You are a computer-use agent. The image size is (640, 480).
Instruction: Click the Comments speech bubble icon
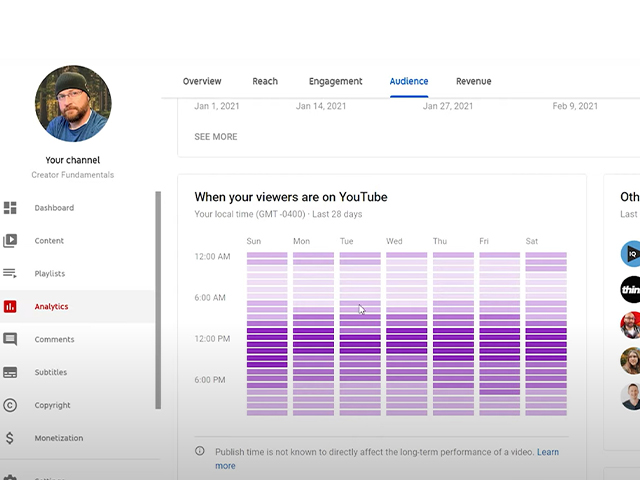pos(10,339)
